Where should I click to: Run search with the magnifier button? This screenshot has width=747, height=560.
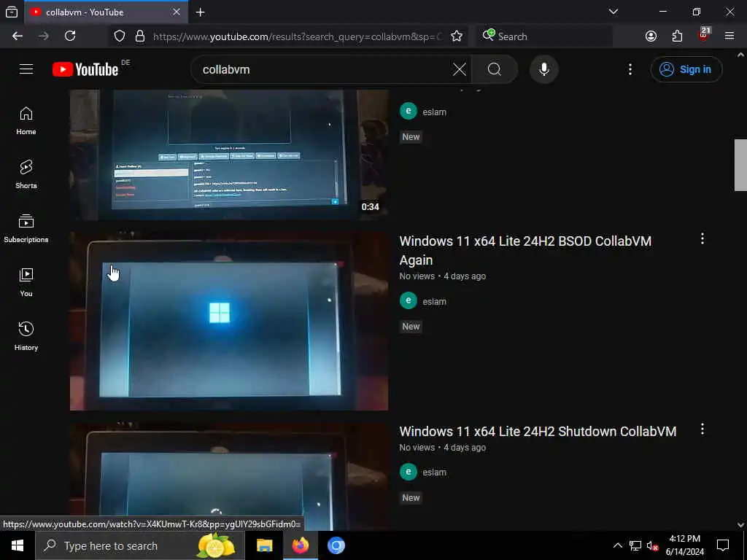495,69
